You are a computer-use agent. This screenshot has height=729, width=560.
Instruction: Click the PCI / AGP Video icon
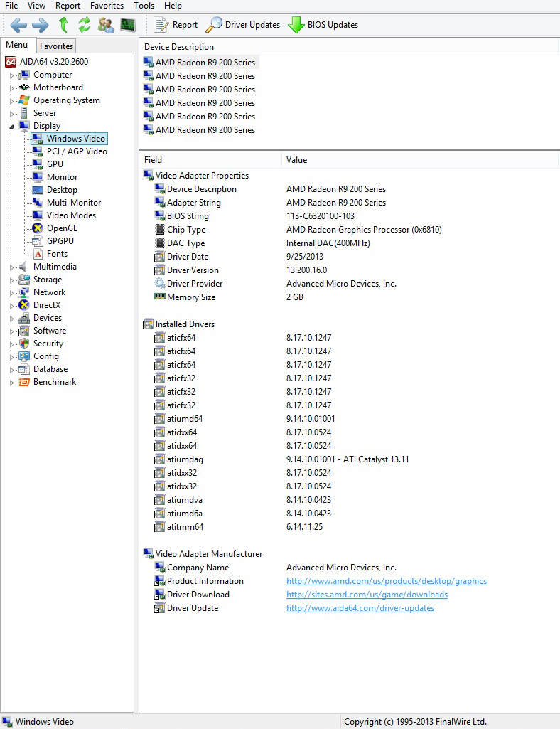(x=38, y=151)
